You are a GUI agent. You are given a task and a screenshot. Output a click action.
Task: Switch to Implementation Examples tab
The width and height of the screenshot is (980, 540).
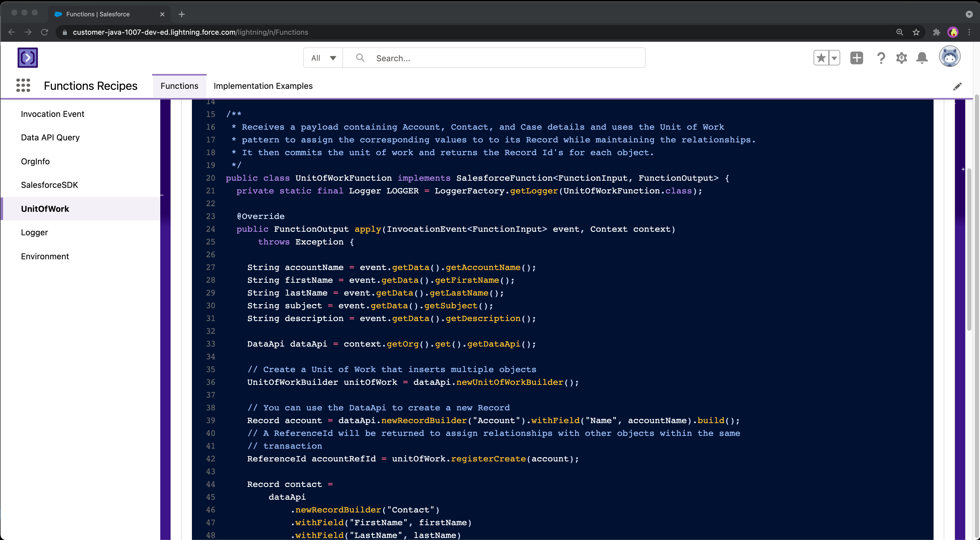263,86
